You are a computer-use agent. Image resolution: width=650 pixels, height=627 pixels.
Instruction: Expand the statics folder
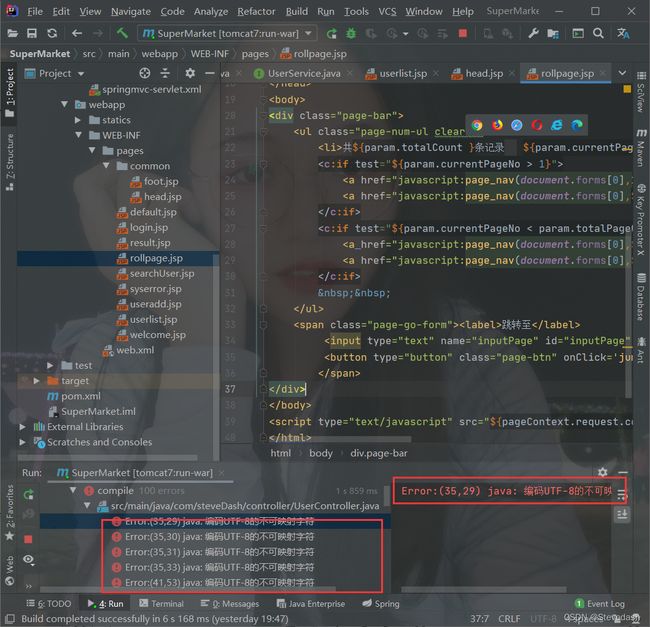(78, 120)
